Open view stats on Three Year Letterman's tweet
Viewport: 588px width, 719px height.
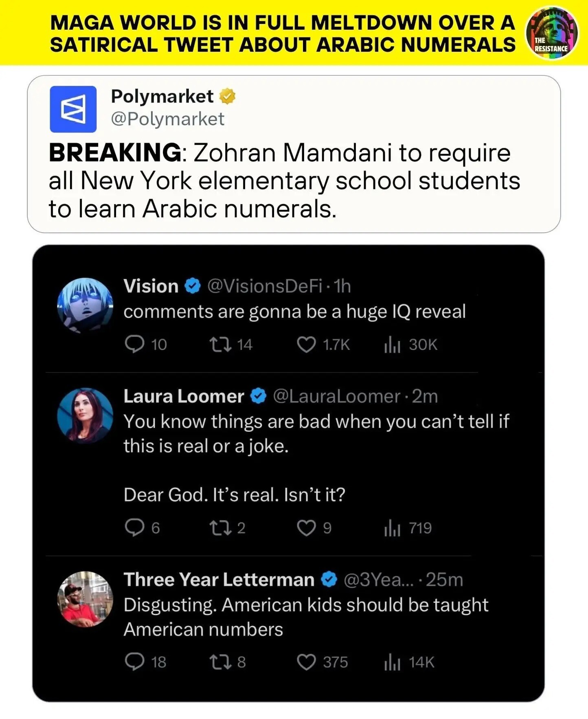point(392,662)
